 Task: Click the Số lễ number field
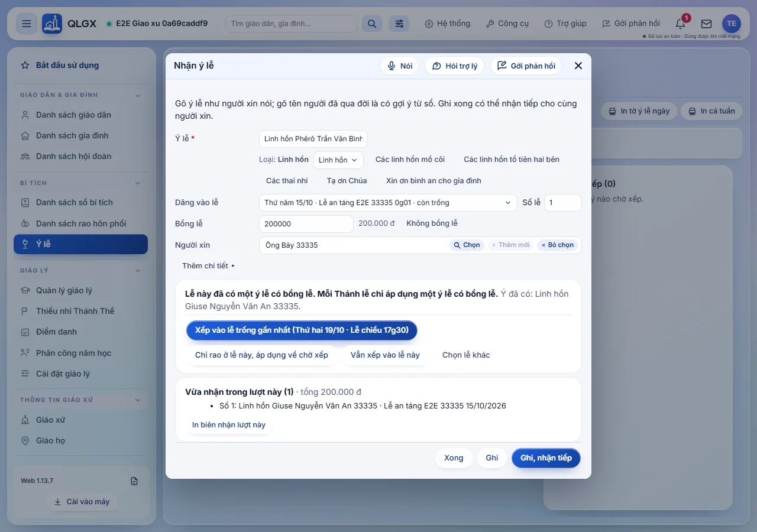click(563, 203)
